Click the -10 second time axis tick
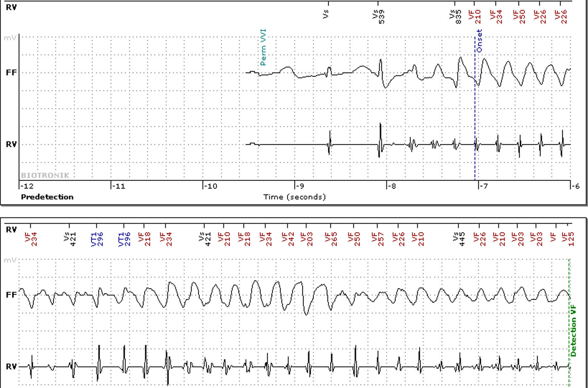588x388 pixels. click(x=210, y=186)
